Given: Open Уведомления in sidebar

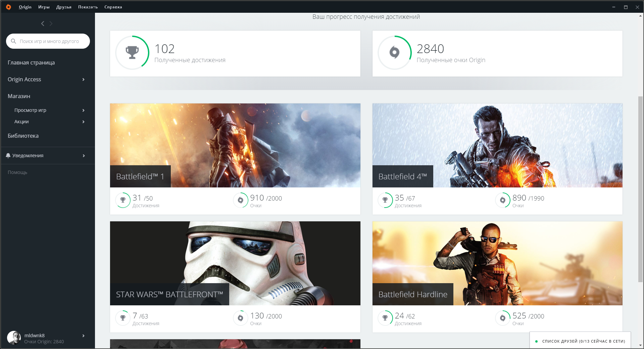Looking at the screenshot, I should point(28,156).
